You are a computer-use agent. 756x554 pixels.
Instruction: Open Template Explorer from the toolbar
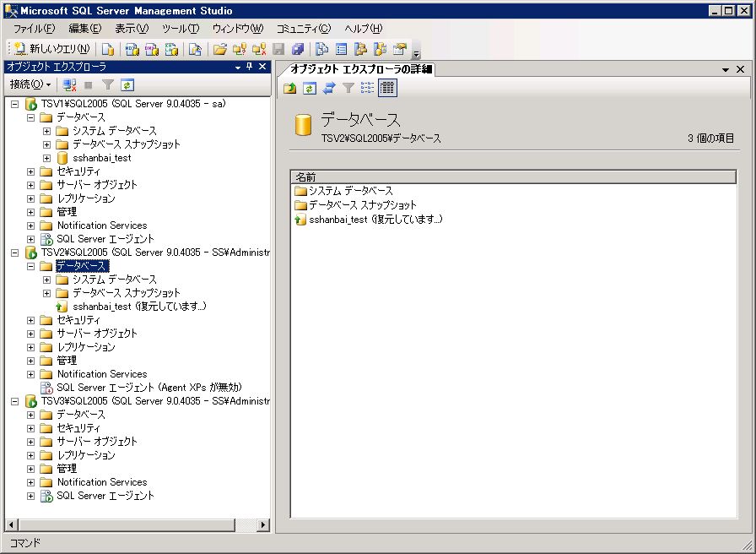point(381,49)
